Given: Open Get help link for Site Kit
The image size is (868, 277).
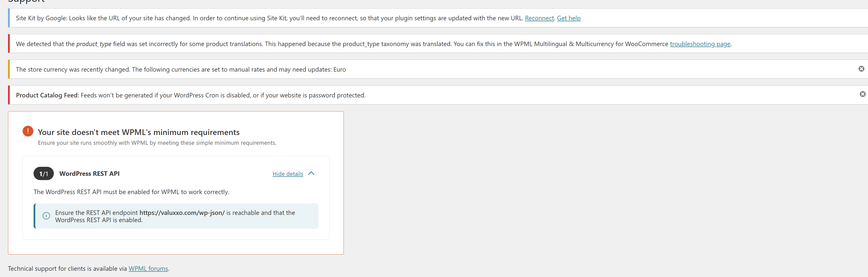Looking at the screenshot, I should (x=569, y=18).
